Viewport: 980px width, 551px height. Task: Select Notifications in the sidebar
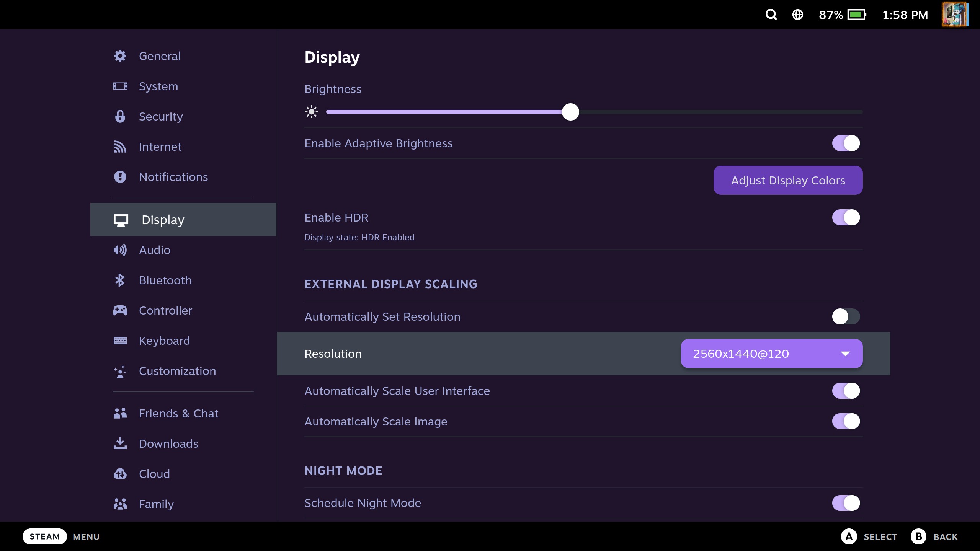pos(183,177)
